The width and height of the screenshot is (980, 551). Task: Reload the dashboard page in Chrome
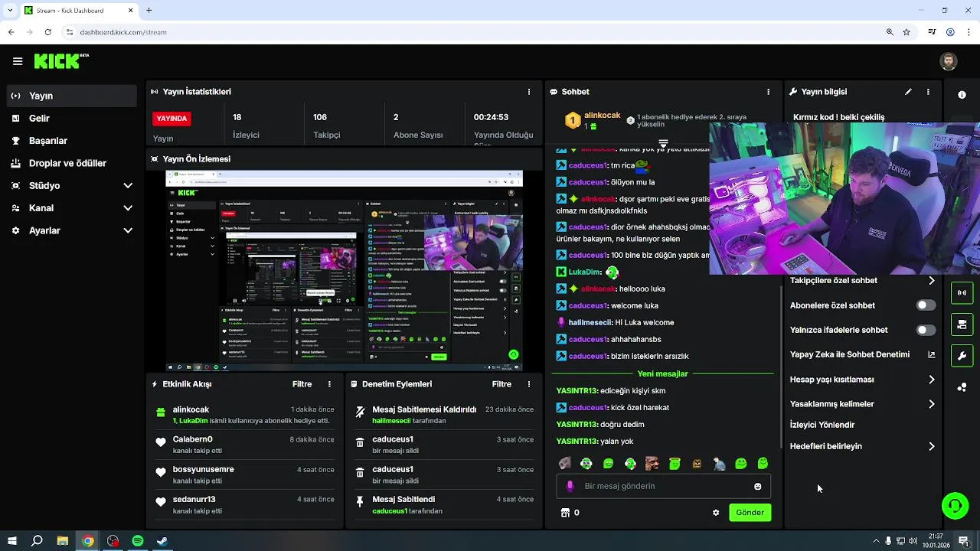[47, 32]
